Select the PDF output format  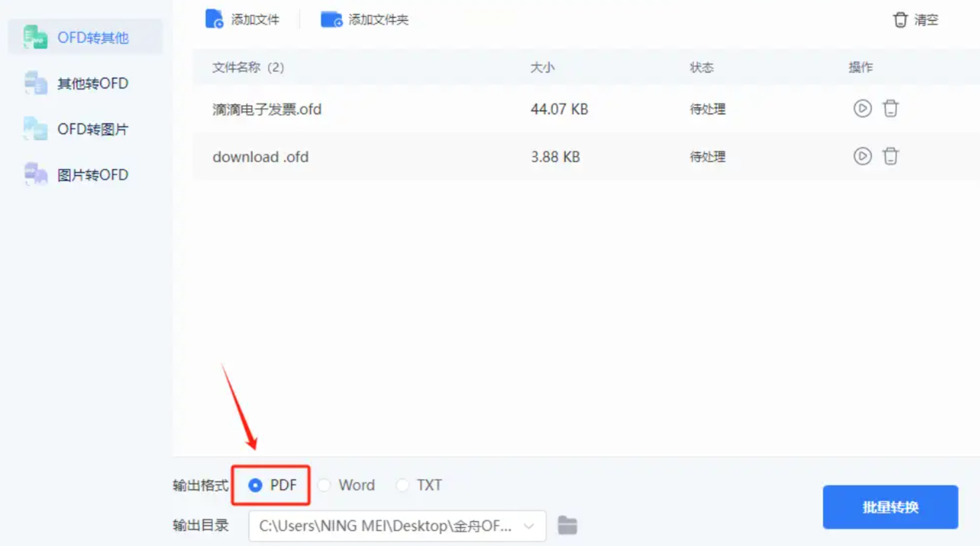[255, 485]
